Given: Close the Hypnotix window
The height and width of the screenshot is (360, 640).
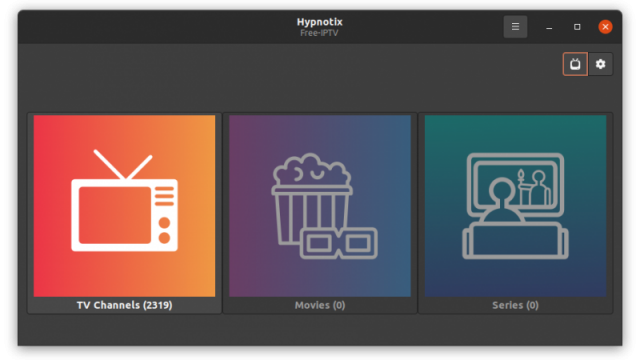Looking at the screenshot, I should (x=605, y=27).
